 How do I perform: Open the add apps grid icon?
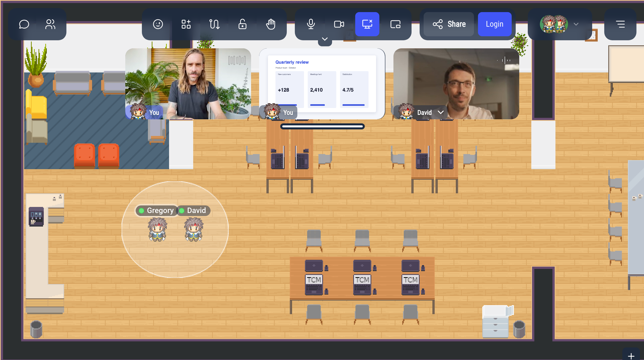pyautogui.click(x=186, y=24)
